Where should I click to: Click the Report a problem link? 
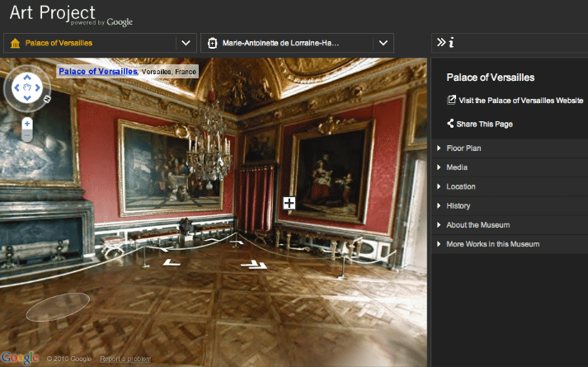point(125,359)
